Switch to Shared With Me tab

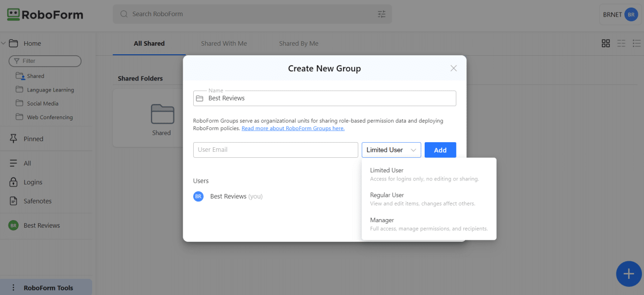[224, 43]
